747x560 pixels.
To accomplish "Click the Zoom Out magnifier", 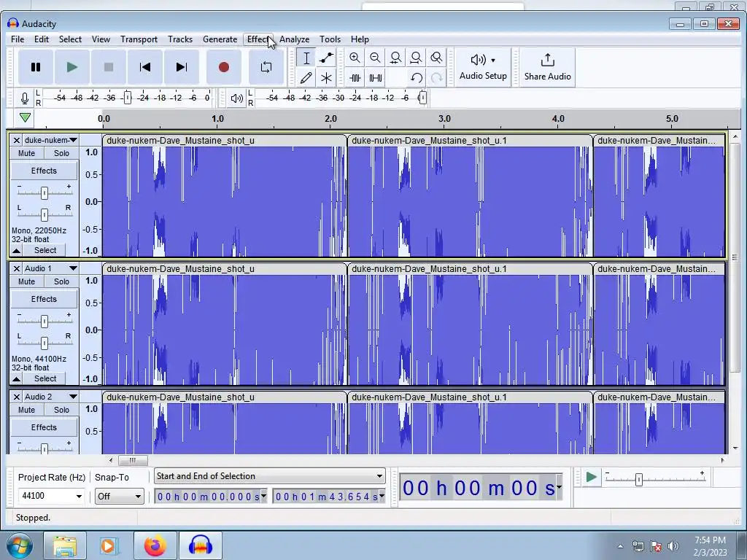I will click(x=375, y=58).
